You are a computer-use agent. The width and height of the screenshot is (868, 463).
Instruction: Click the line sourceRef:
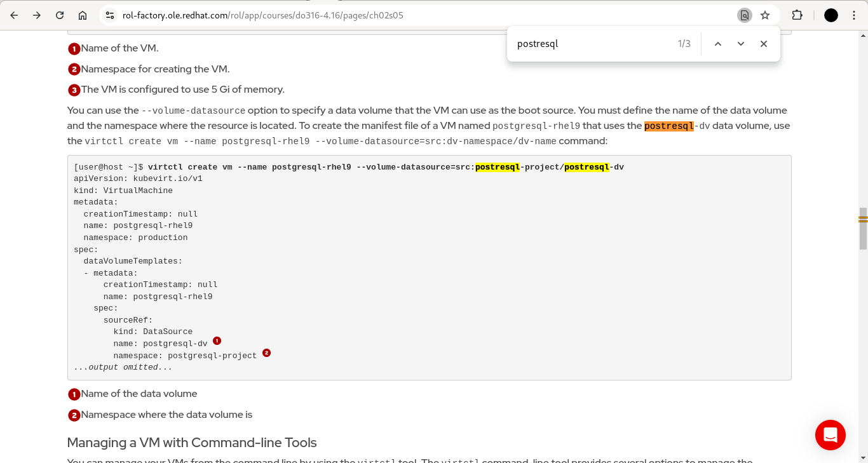click(x=128, y=320)
